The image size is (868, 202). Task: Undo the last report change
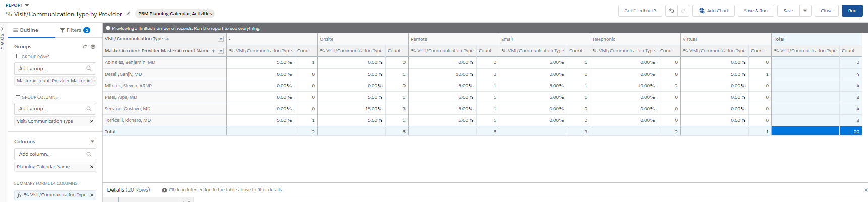671,11
